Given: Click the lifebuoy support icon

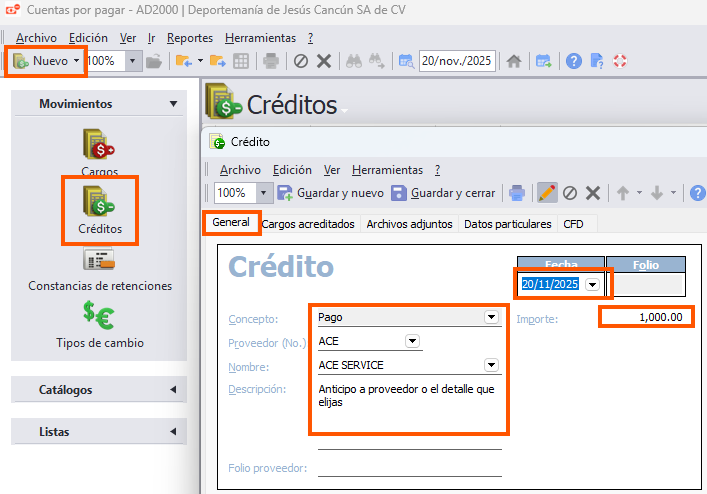Looking at the screenshot, I should click(x=619, y=61).
